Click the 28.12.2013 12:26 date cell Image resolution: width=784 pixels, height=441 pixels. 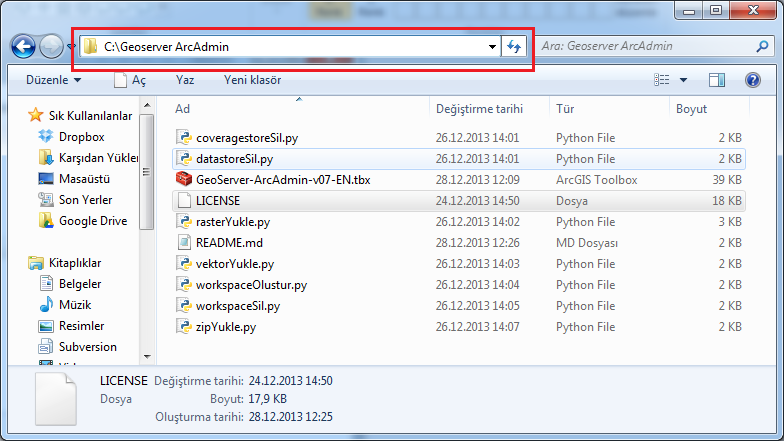pos(478,242)
